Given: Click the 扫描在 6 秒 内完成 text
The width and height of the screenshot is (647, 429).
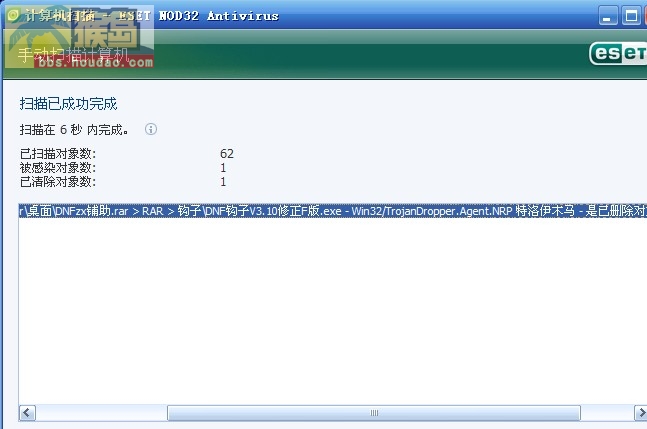Looking at the screenshot, I should click(x=74, y=130).
